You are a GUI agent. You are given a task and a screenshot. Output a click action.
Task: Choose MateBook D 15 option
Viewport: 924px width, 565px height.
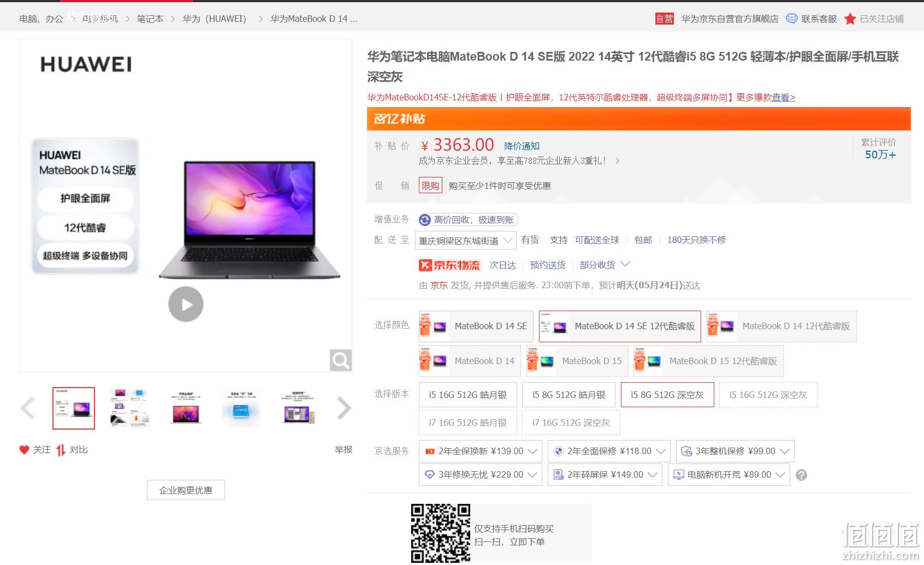577,361
